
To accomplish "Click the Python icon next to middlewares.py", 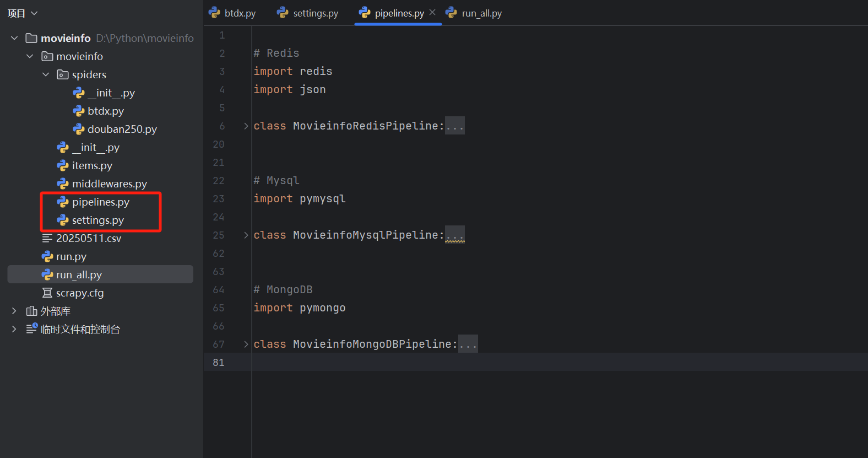I will click(63, 184).
